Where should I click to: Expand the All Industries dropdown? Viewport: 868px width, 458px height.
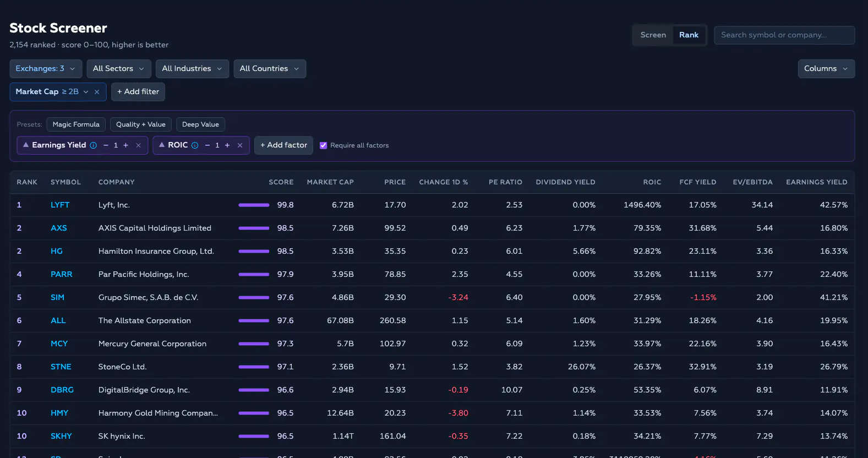click(192, 69)
